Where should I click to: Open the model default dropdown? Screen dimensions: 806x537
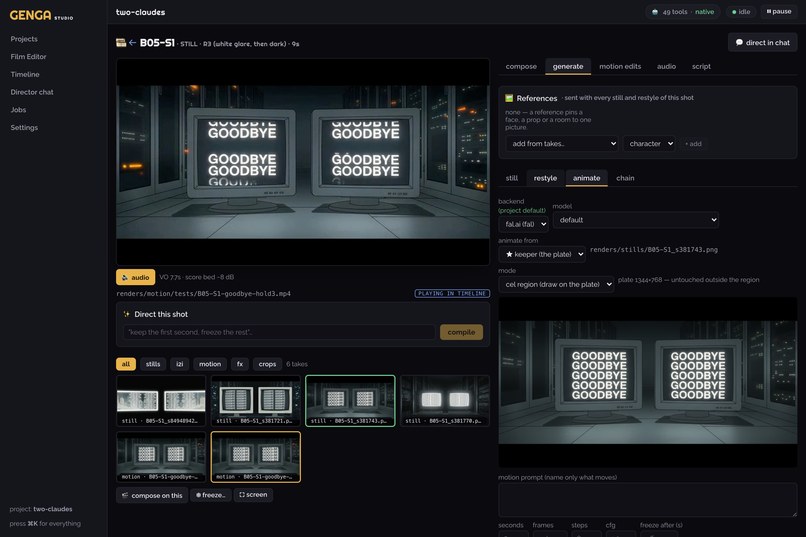[636, 219]
